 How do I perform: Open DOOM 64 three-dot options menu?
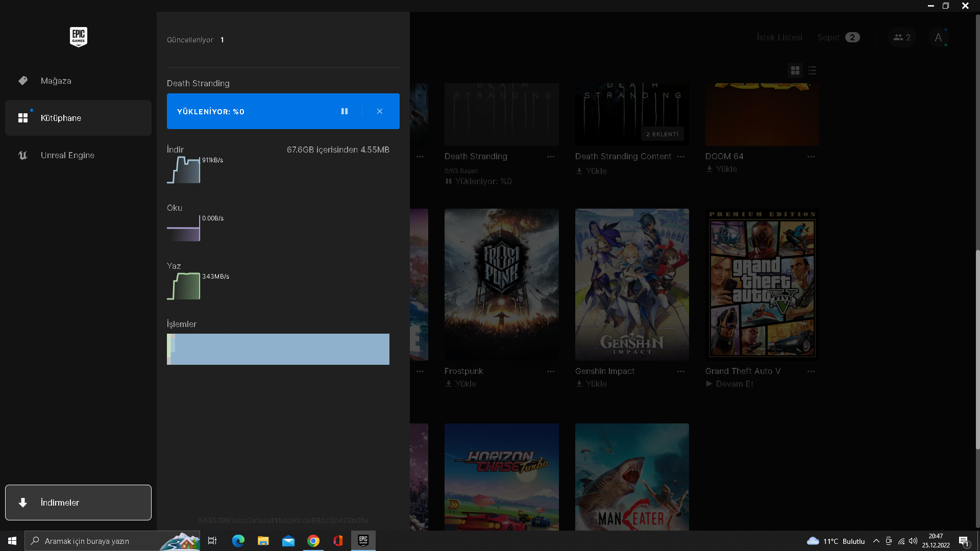(x=811, y=157)
